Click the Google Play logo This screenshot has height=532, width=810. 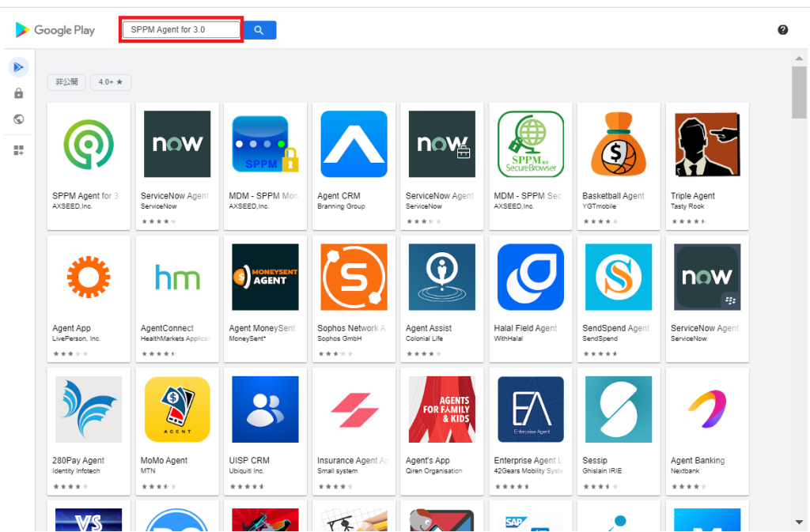pos(55,30)
